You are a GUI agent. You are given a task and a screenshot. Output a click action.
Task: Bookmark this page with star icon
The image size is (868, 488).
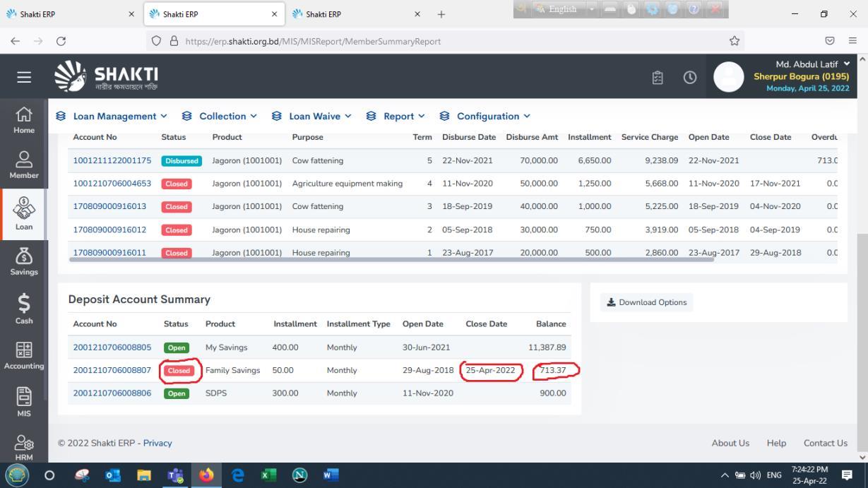[735, 41]
